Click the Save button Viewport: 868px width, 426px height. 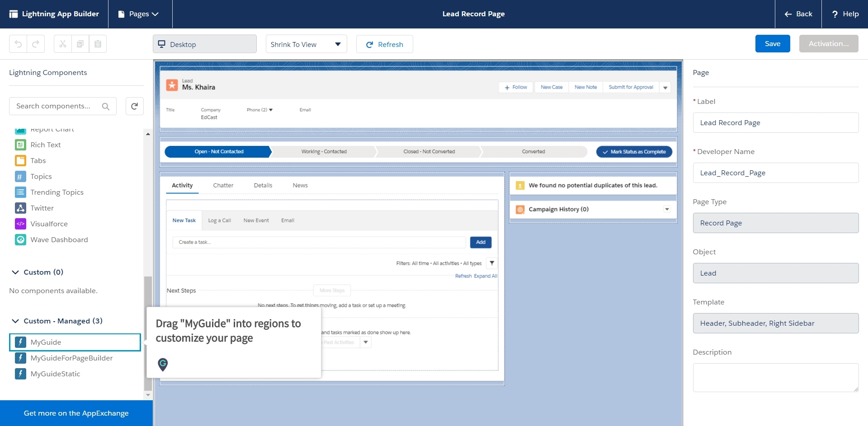pos(773,43)
